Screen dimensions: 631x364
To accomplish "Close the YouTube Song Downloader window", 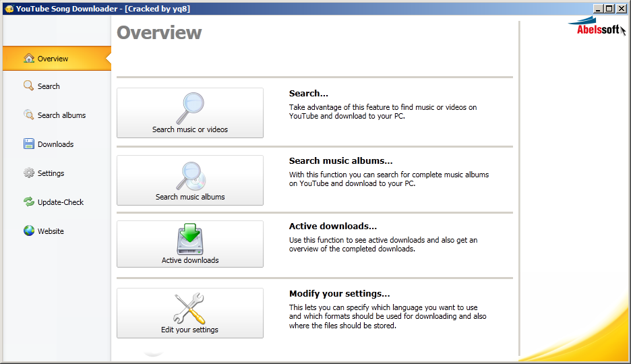I will [x=622, y=9].
